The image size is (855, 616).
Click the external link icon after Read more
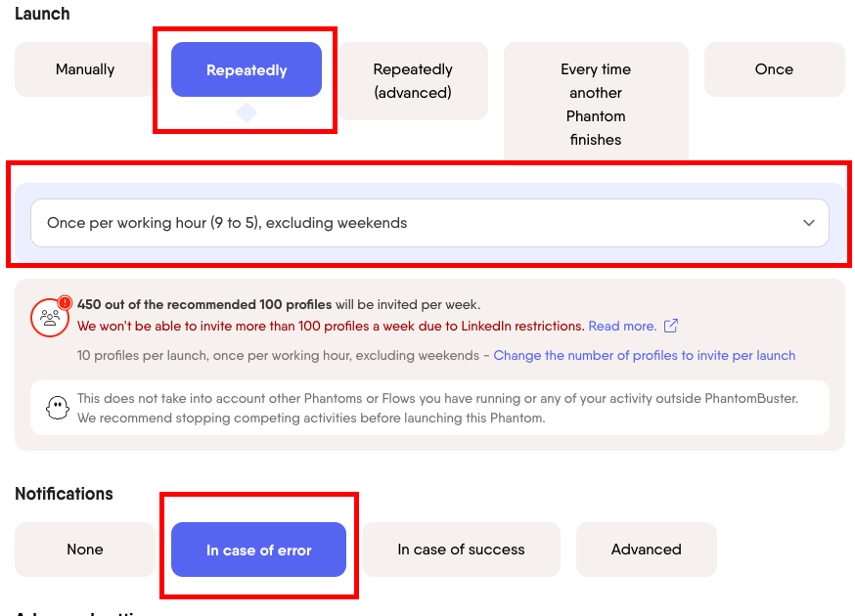pos(671,326)
